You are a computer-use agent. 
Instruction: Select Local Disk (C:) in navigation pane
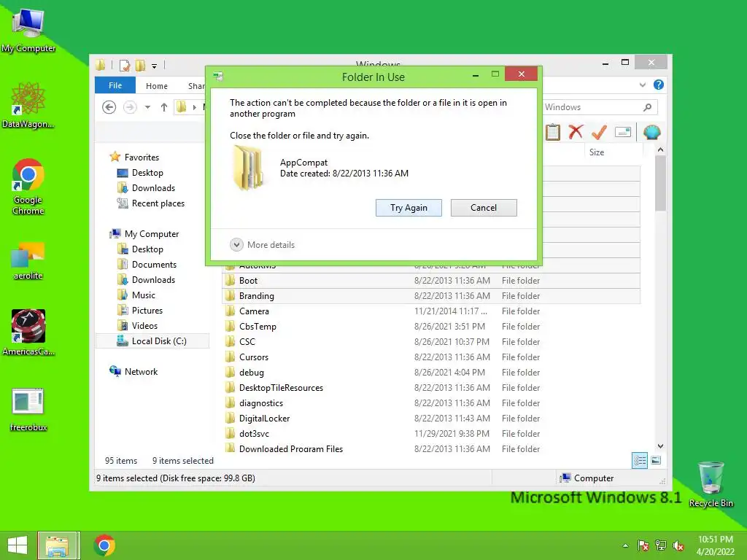pyautogui.click(x=152, y=341)
